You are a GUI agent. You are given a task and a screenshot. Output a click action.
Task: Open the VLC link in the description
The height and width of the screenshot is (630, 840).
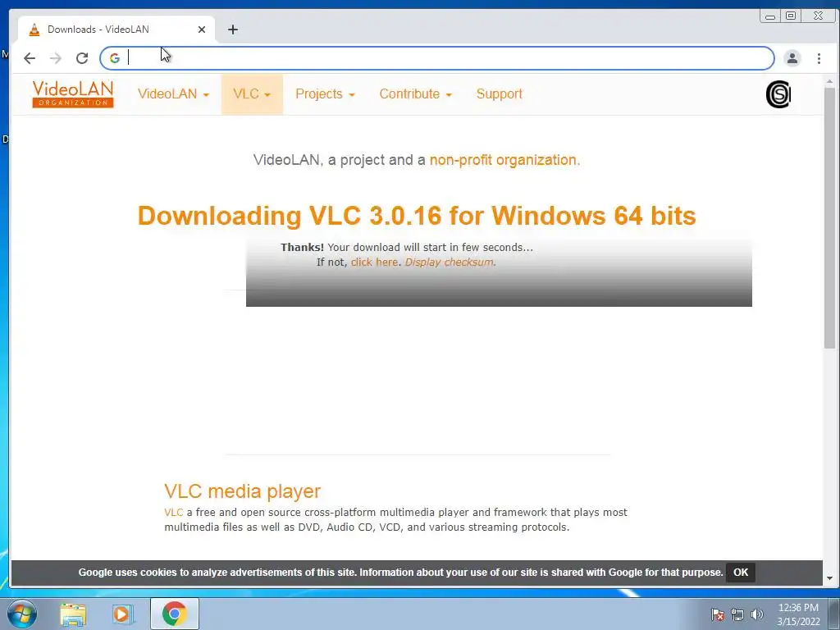174,512
